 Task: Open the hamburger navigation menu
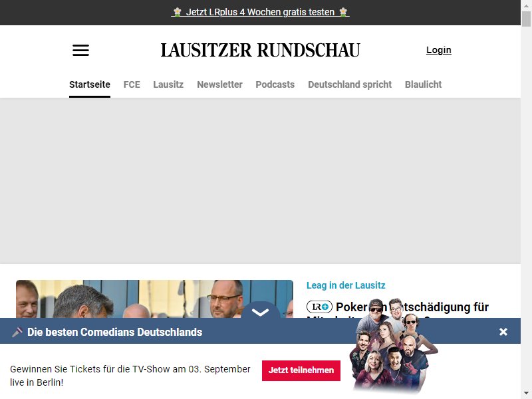pos(80,51)
